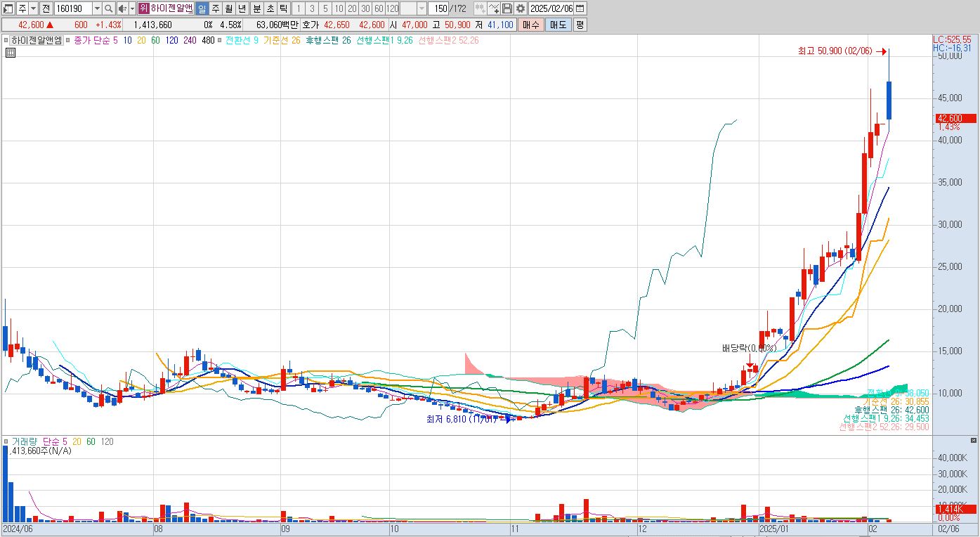Screen dimensions: 980x537
Task: Click the 후행스팬 26 indicator legend
Action: point(328,41)
